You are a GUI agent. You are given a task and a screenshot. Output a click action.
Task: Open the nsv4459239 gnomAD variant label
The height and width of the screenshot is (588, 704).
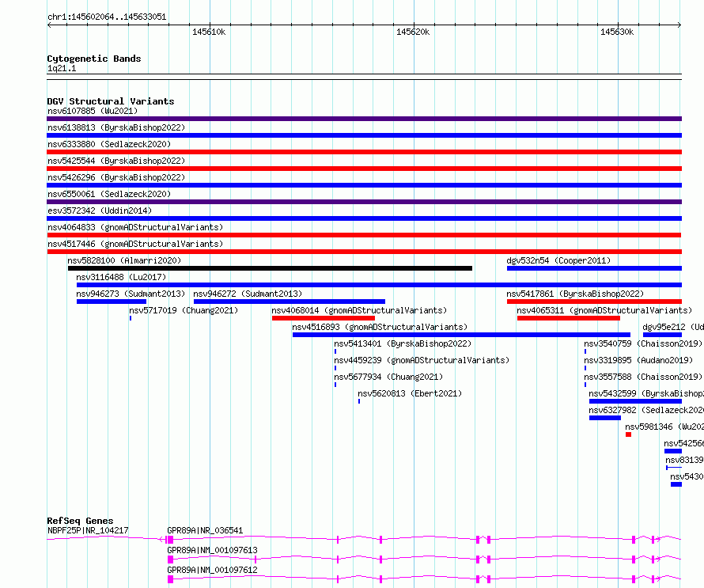coord(422,360)
